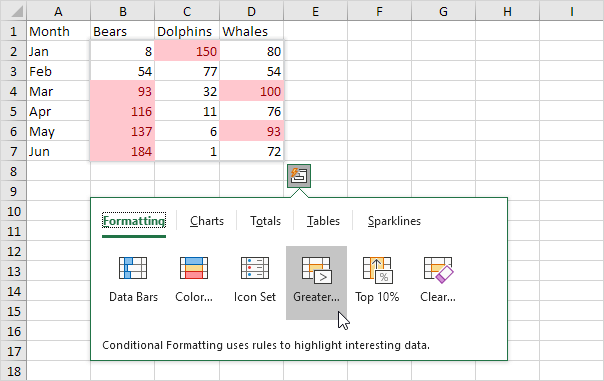Viewport: 604px width, 381px height.
Task: Select the cell containing 80
Action: [251, 51]
